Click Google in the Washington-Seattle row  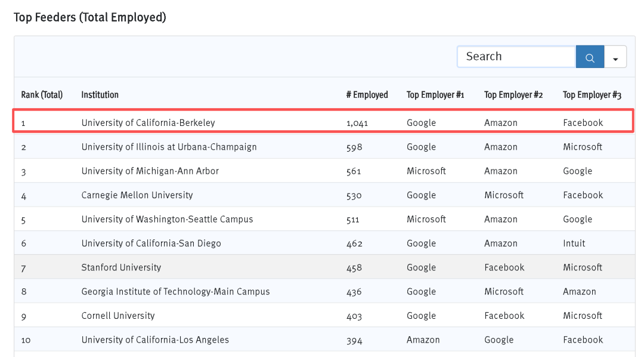(x=577, y=219)
